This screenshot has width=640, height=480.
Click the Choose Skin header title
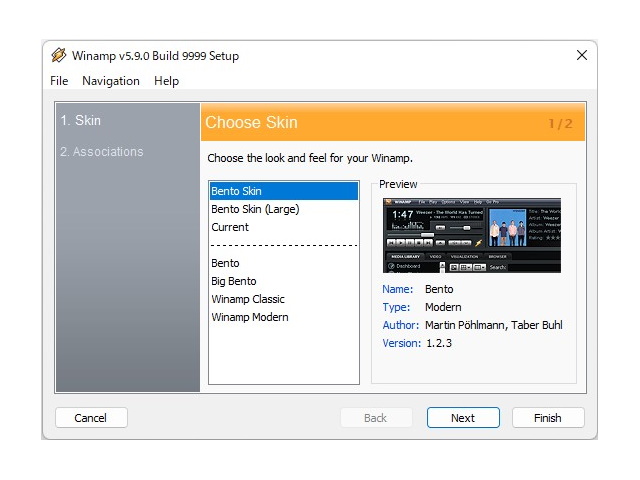tap(251, 122)
